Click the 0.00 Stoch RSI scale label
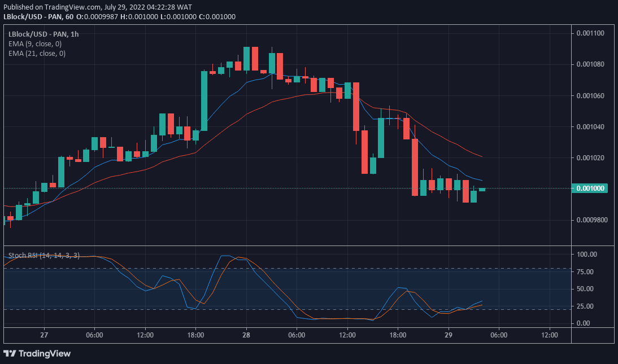The height and width of the screenshot is (364, 618). (584, 323)
